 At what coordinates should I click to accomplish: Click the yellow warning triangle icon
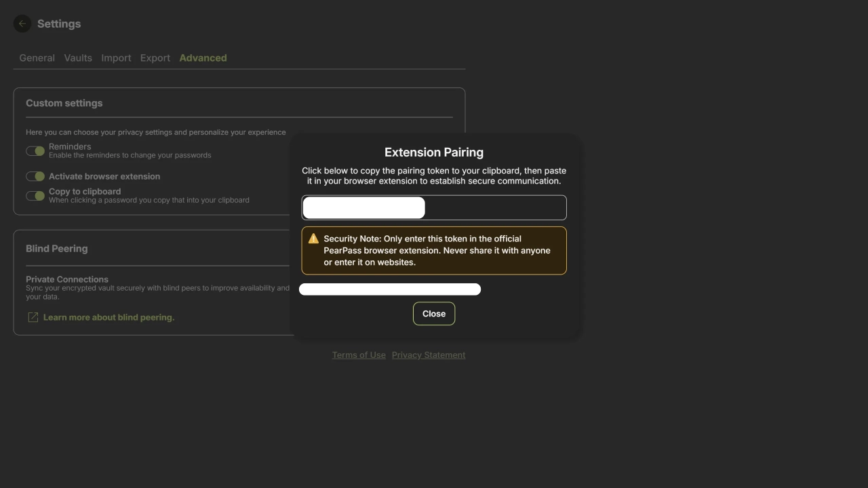click(313, 239)
